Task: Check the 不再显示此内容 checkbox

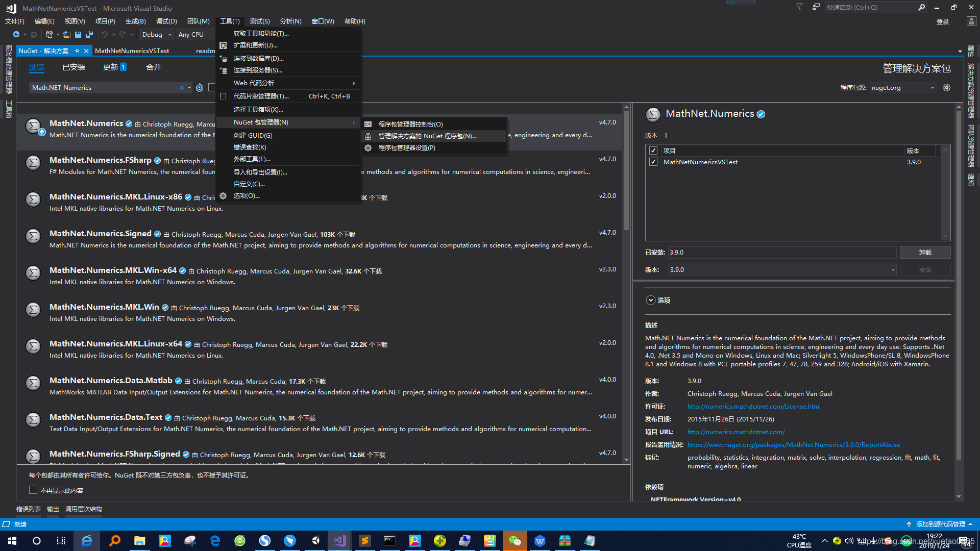Action: point(33,490)
